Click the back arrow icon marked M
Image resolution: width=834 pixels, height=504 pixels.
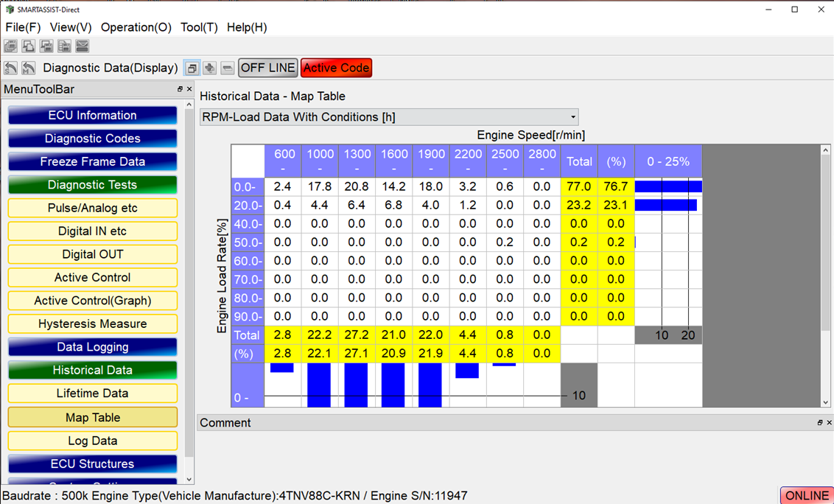(28, 68)
